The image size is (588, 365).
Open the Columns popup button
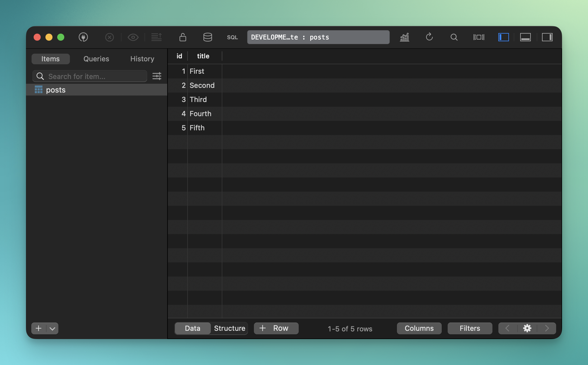(x=419, y=328)
